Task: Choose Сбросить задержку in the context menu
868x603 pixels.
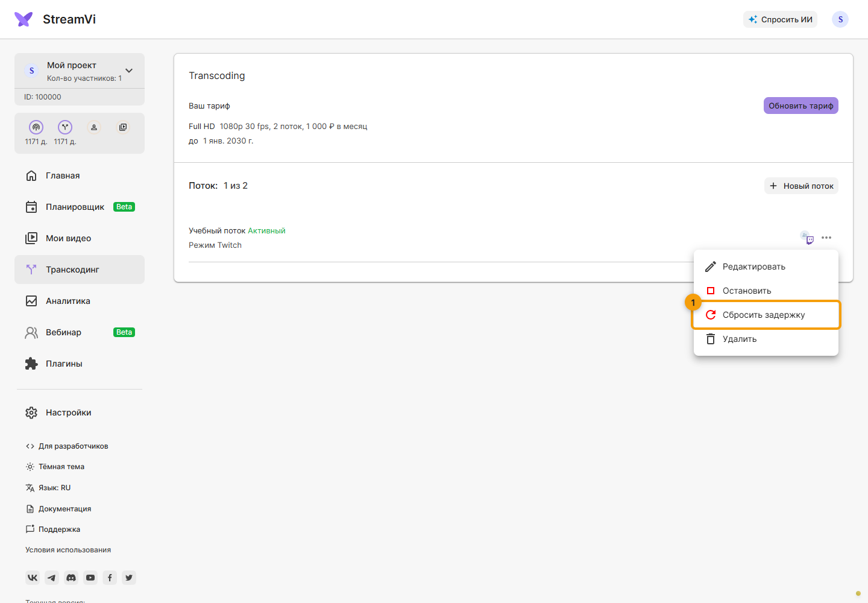Action: coord(766,315)
